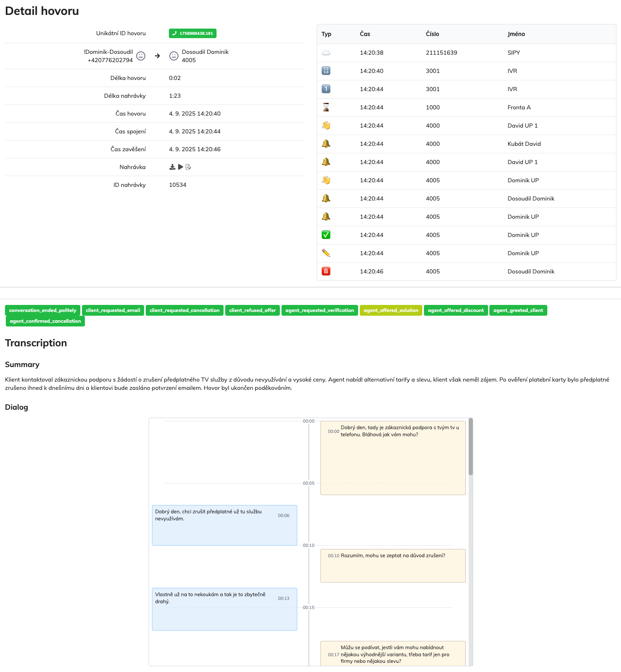The width and height of the screenshot is (621, 672).
Task: Click the red B icon at 14:20:46
Action: (326, 271)
